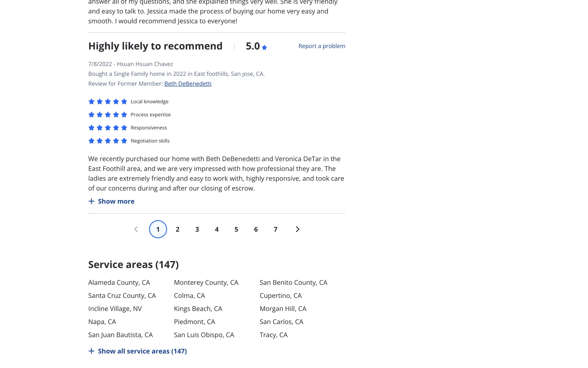Viewport: 588px width, 368px height.
Task: Select current page 1 in pagination
Action: click(158, 229)
